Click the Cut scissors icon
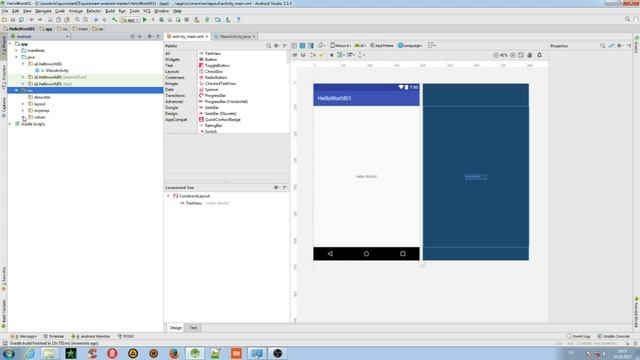This screenshot has height=360, width=640. pos(50,20)
